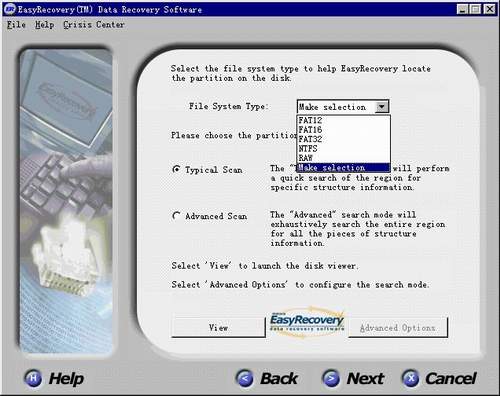Choose FAT16 from the file system list
Viewport: 500px width, 396px height.
343,130
